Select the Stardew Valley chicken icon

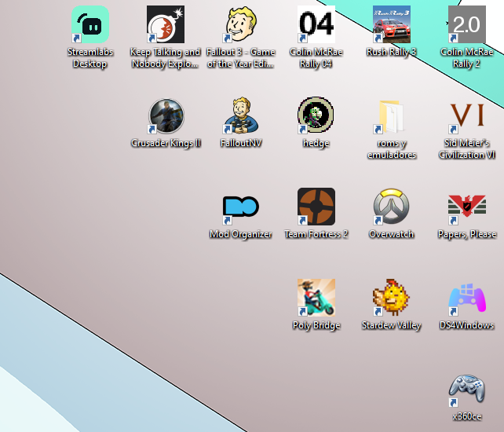click(391, 298)
